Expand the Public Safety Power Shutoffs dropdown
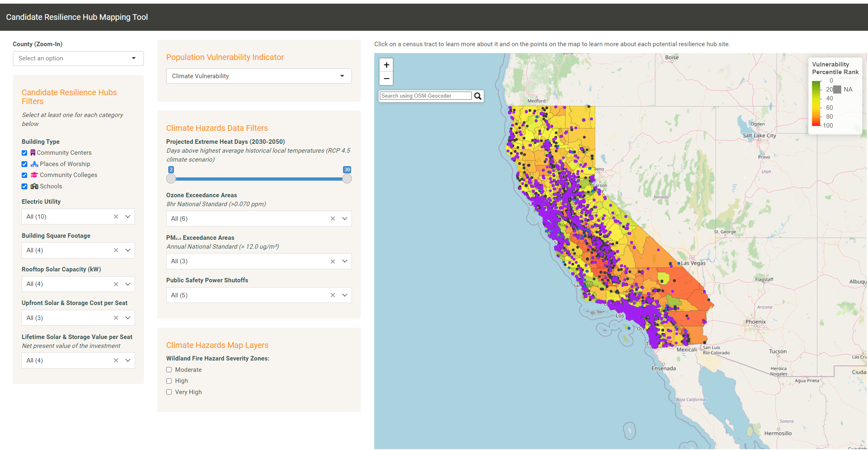This screenshot has width=868, height=450. click(x=345, y=294)
